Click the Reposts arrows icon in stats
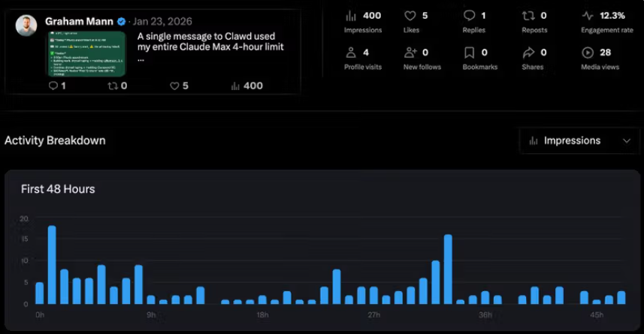Image resolution: width=644 pixels, height=334 pixels. pos(528,16)
